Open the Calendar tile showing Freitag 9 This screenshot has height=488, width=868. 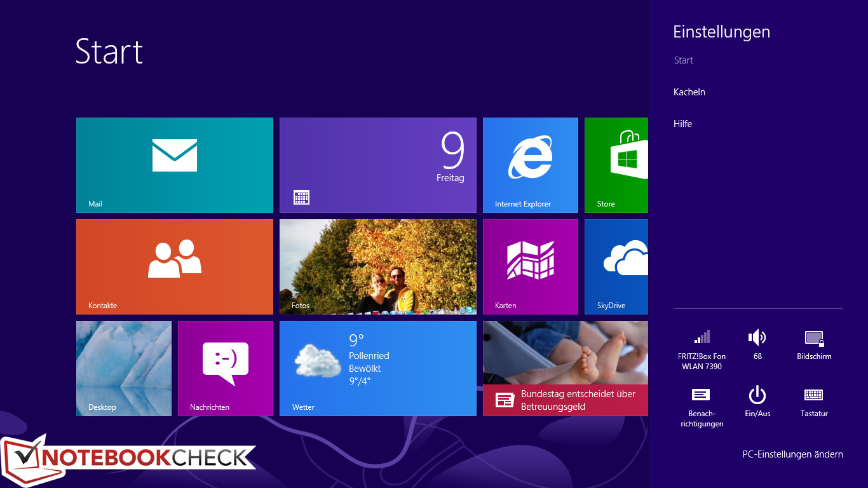378,165
